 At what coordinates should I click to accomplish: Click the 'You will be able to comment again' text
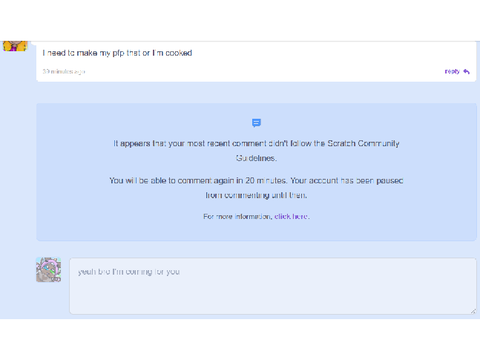coord(256,188)
